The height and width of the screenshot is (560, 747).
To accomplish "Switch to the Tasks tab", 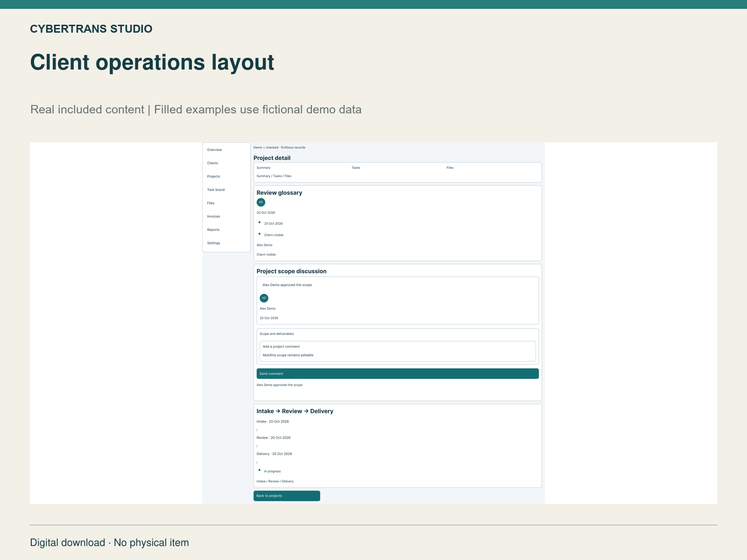I will coord(356,168).
